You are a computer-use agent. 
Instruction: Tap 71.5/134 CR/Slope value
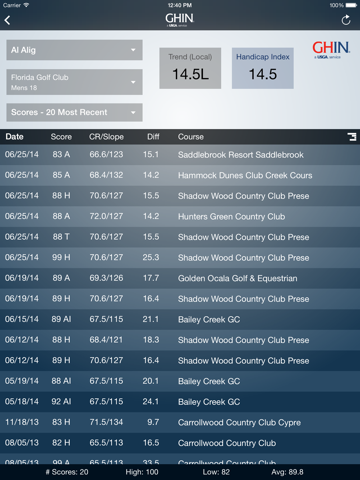[x=106, y=422]
